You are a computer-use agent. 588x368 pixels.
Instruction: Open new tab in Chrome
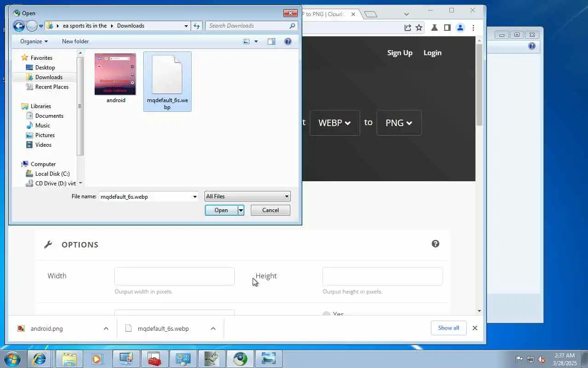pyautogui.click(x=371, y=14)
